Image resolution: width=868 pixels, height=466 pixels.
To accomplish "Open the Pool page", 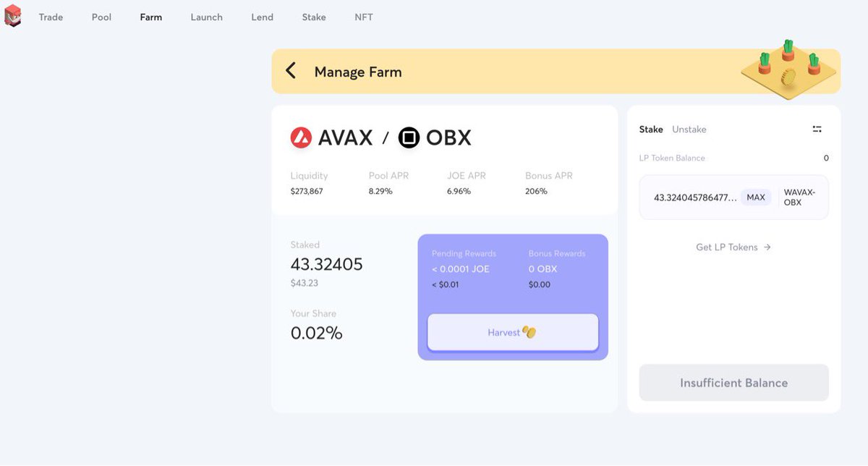I will tap(101, 17).
